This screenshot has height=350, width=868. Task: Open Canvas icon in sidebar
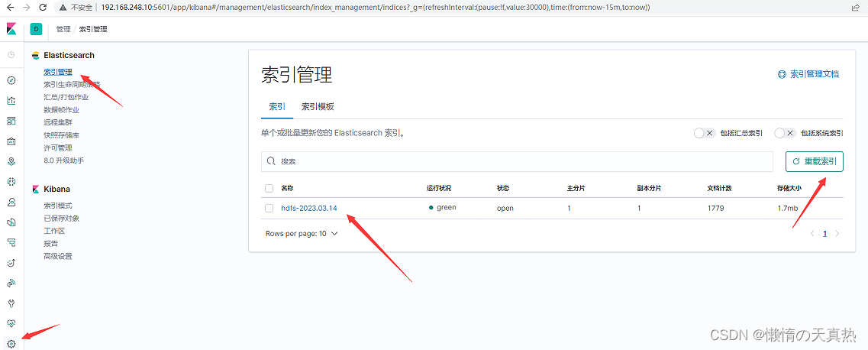click(11, 141)
